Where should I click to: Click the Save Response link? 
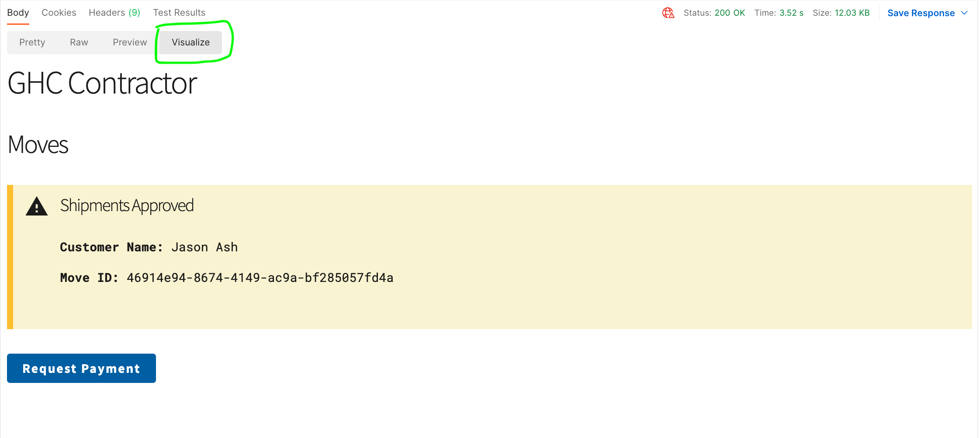(920, 13)
